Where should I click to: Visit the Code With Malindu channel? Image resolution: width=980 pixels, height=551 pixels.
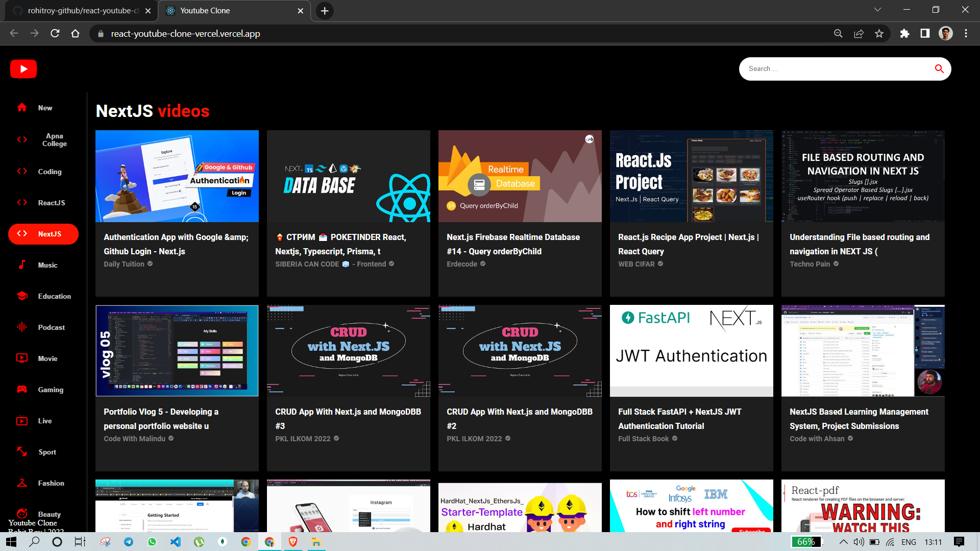pos(135,439)
